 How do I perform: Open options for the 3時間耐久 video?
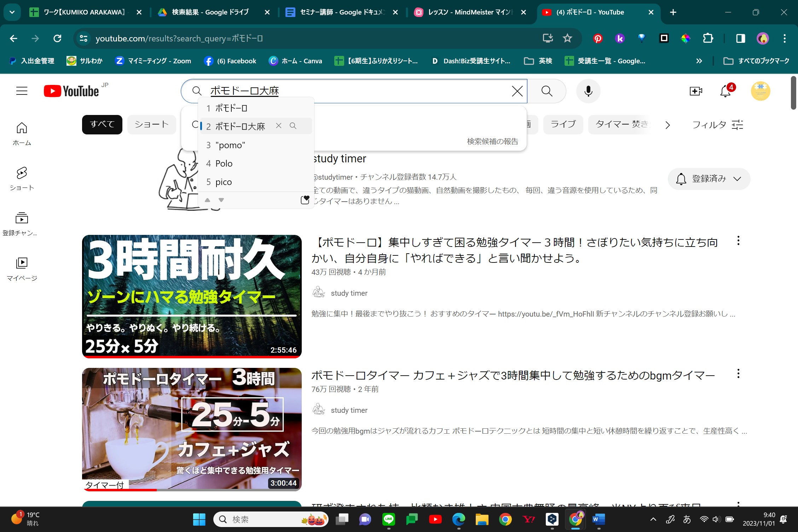[x=738, y=241]
